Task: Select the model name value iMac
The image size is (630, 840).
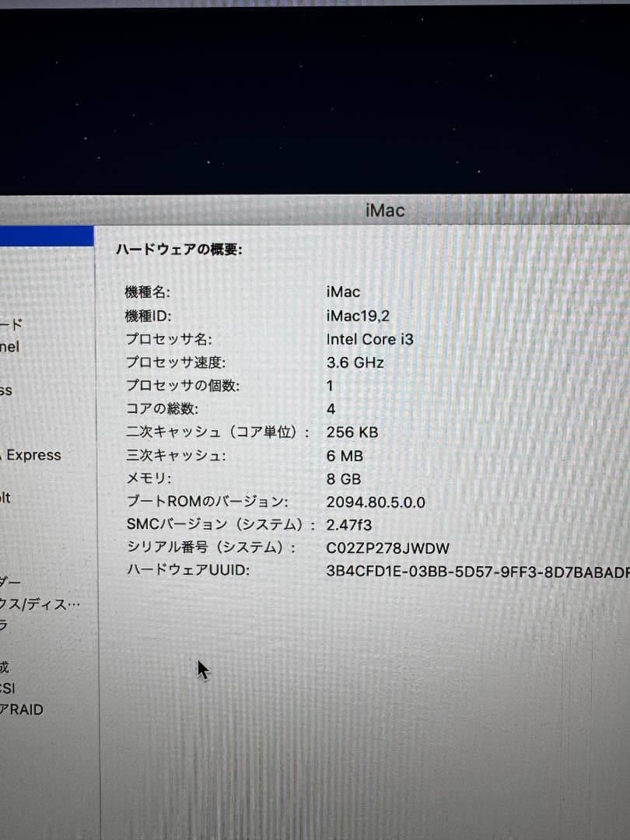Action: pyautogui.click(x=343, y=292)
